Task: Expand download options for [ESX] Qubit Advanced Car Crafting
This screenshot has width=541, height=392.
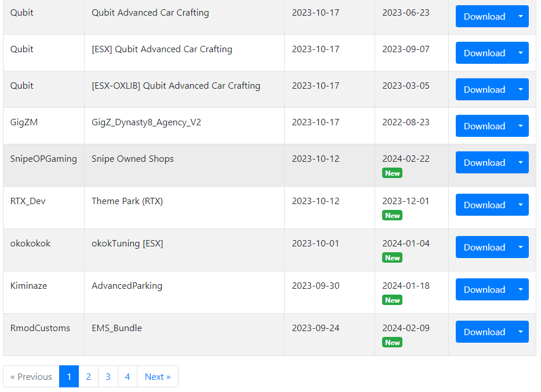Action: (521, 53)
